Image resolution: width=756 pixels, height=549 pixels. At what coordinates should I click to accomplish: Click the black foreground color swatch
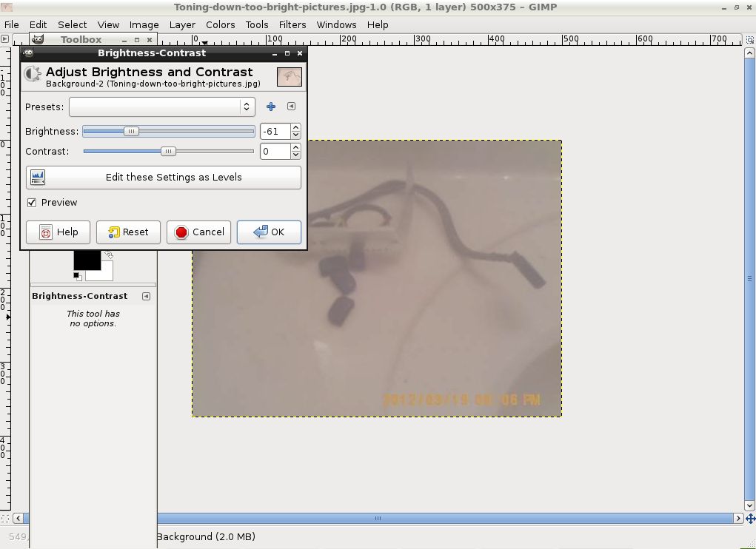[87, 260]
